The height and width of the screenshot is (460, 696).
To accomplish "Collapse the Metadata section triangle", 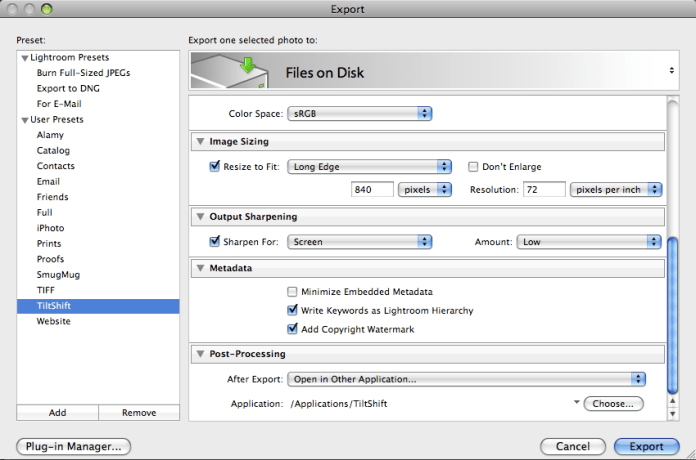I will coord(200,269).
